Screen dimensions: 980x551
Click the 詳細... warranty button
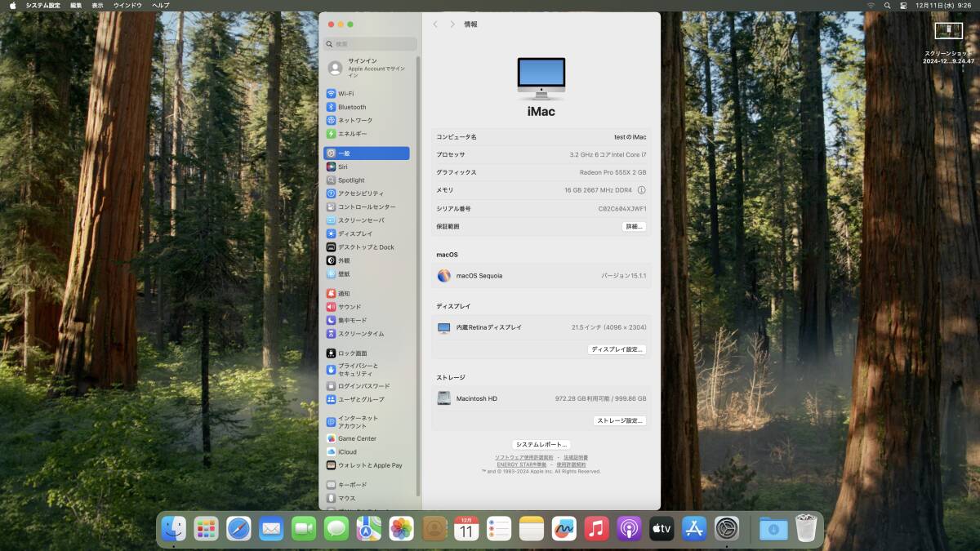pos(634,227)
